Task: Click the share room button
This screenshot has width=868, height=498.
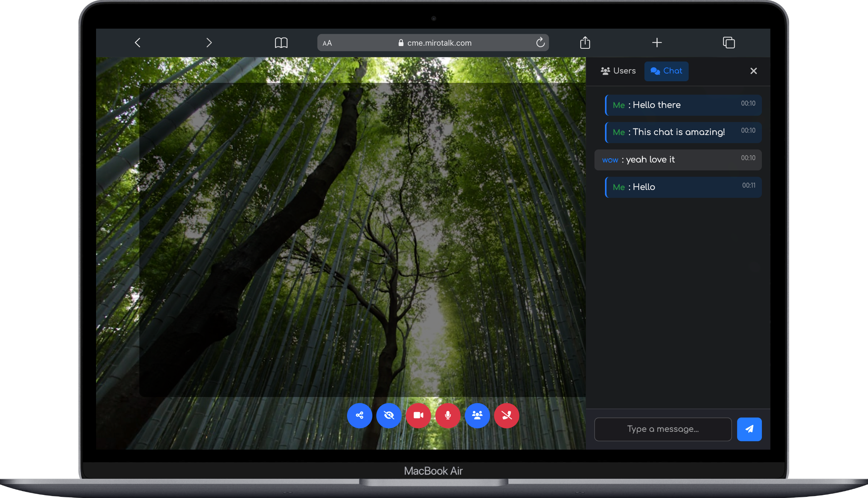Action: pyautogui.click(x=359, y=415)
